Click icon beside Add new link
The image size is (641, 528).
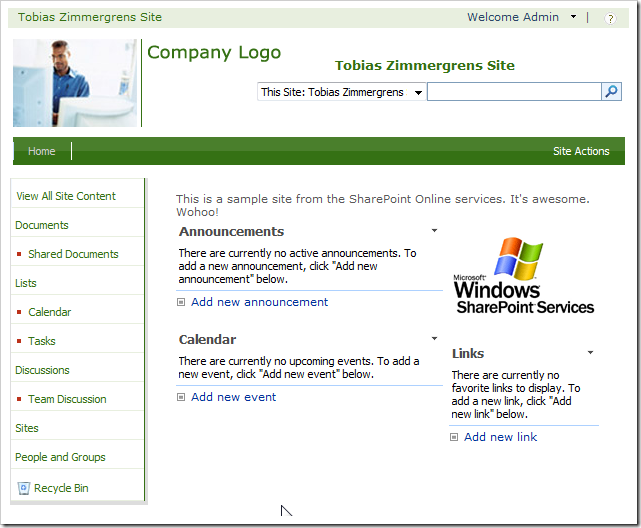(454, 438)
